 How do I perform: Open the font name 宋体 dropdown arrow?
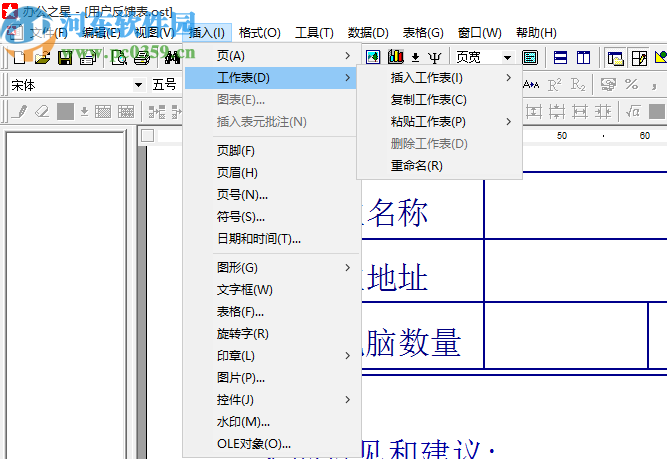(138, 85)
